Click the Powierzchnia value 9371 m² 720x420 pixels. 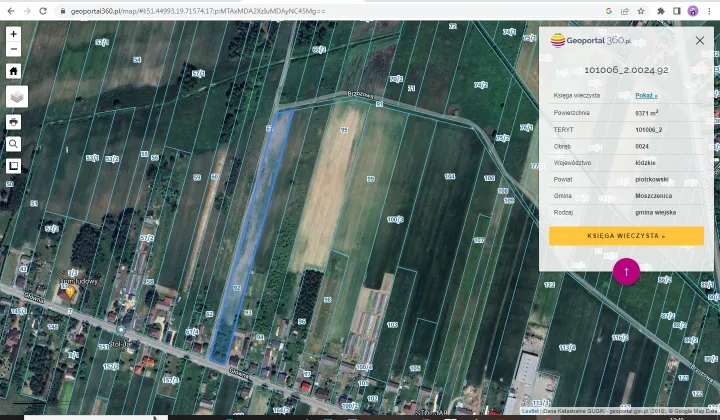pos(647,112)
